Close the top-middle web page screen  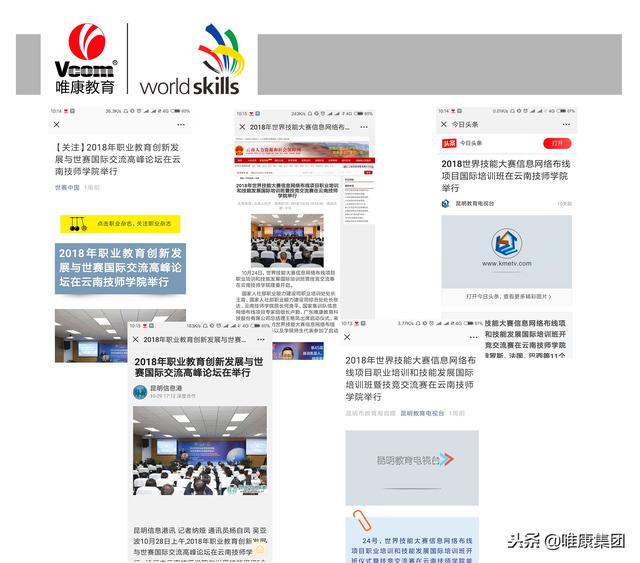click(x=241, y=128)
